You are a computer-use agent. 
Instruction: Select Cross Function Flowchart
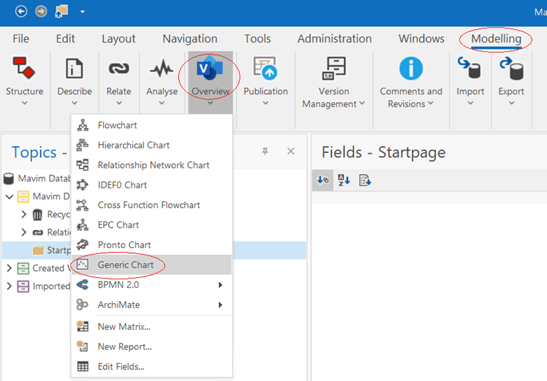click(x=151, y=205)
